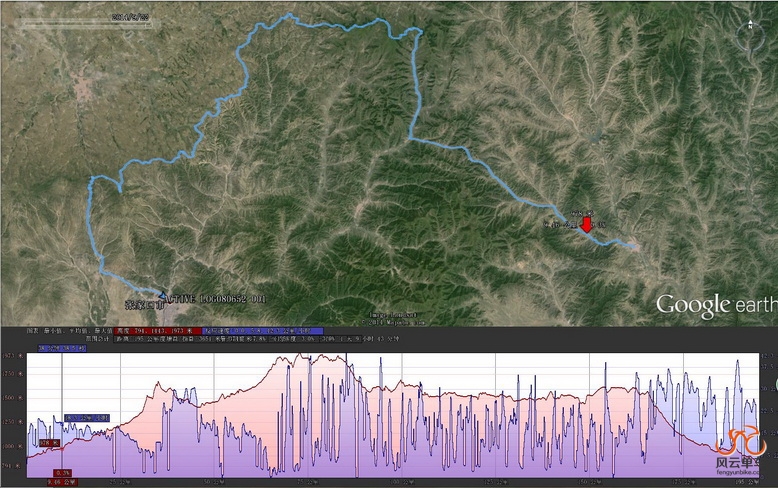Open the ACTIVE LOG080652-001 track label

coord(217,299)
